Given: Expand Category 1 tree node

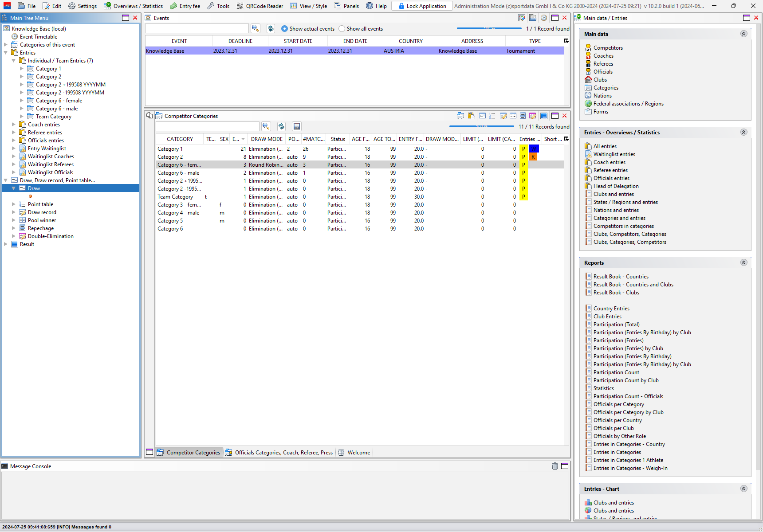Looking at the screenshot, I should [x=22, y=69].
